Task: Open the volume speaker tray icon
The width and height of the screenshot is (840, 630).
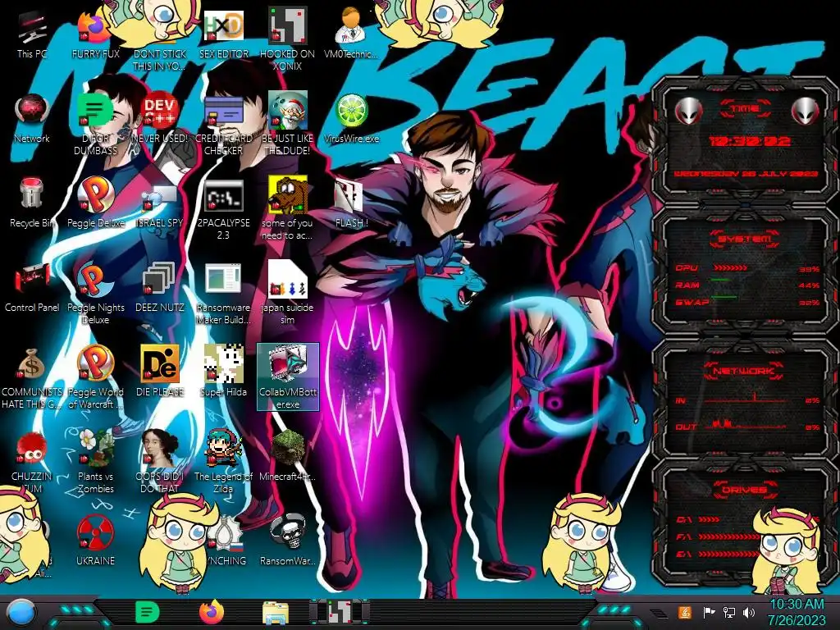Action: pos(749,612)
